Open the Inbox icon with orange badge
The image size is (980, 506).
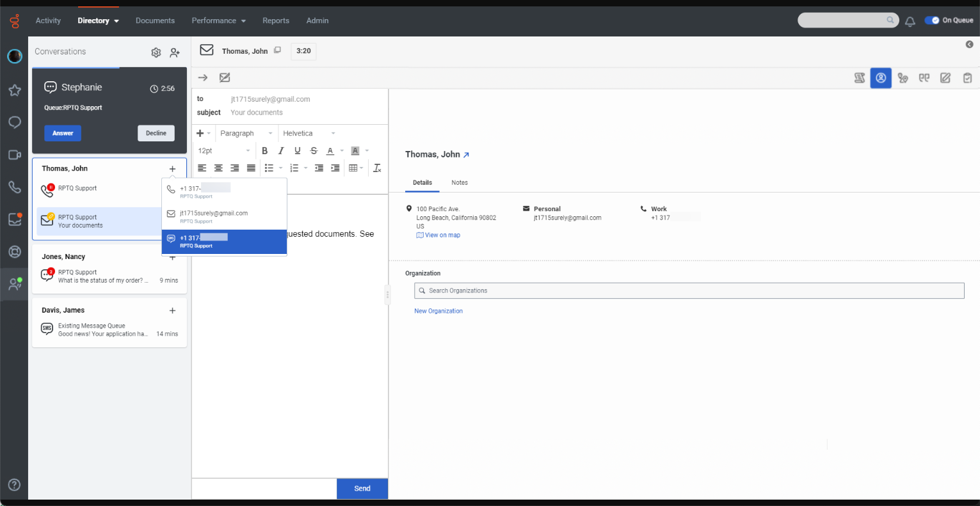[x=14, y=219]
